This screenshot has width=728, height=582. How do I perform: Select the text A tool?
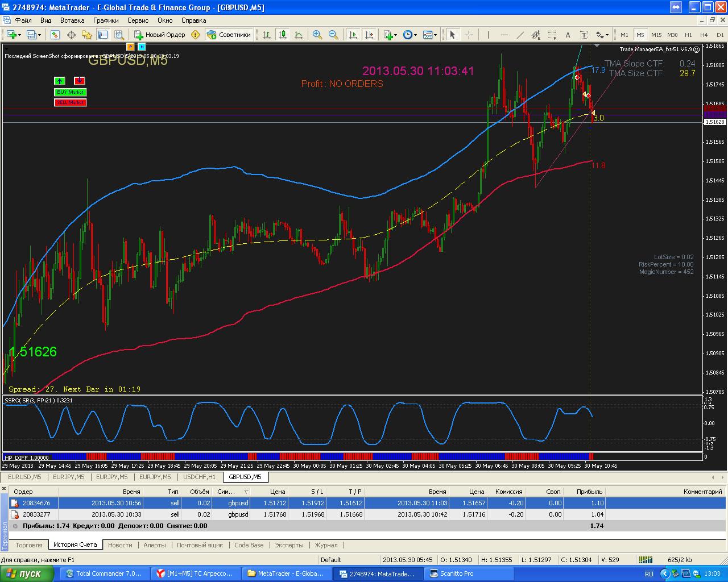568,35
